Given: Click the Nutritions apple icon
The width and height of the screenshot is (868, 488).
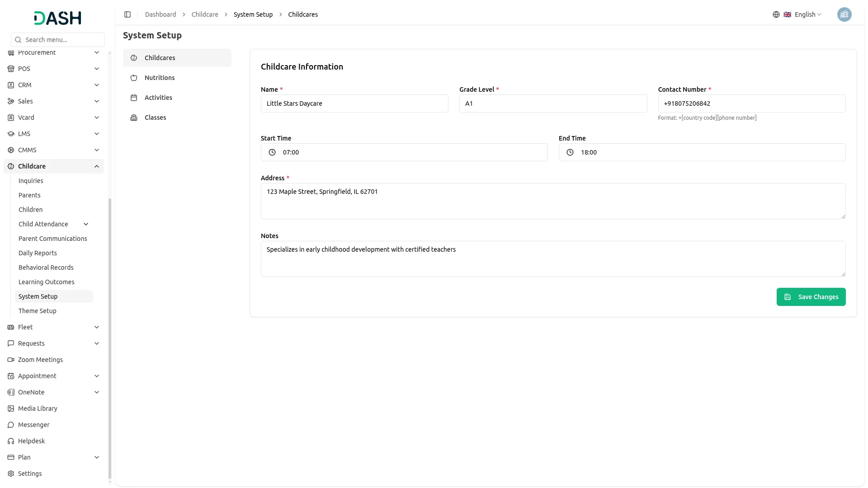Looking at the screenshot, I should 134,78.
